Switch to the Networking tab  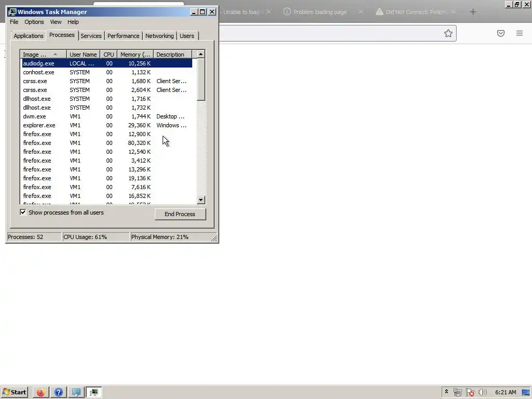(159, 36)
